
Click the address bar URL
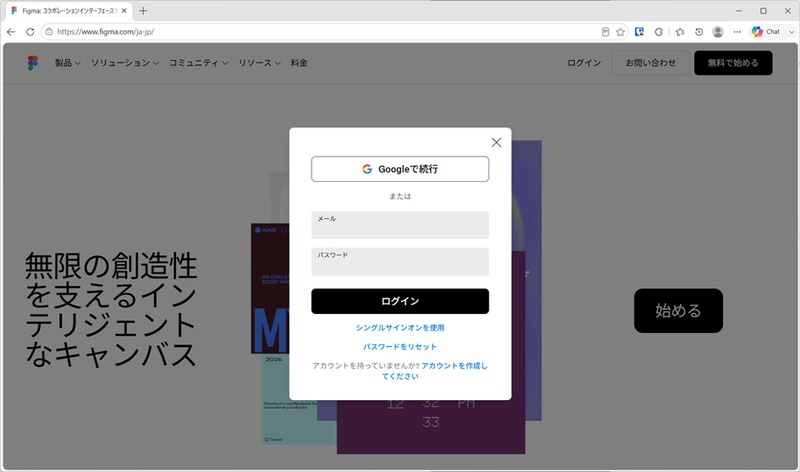pos(106,32)
